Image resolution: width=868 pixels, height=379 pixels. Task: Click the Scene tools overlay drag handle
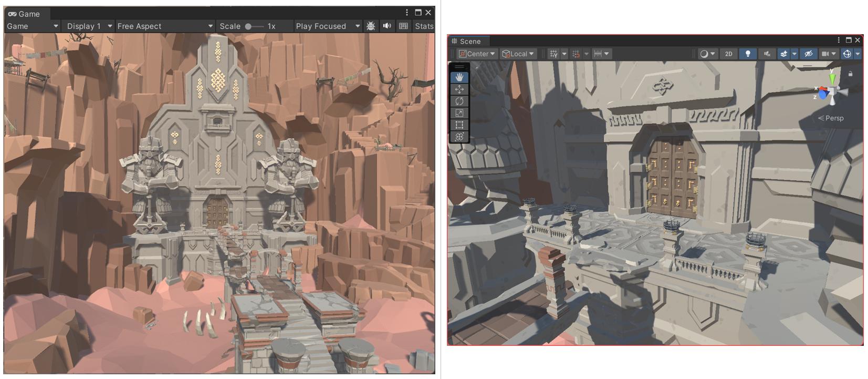[459, 67]
